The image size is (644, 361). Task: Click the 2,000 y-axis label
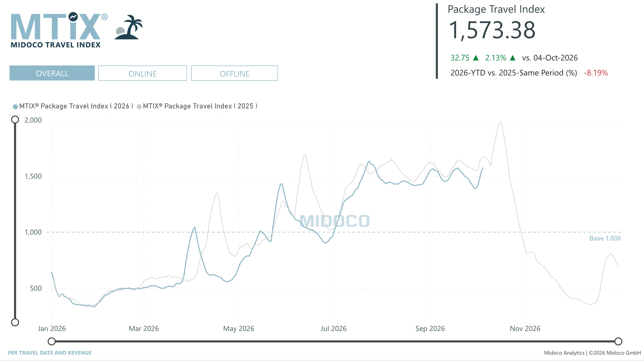33,120
